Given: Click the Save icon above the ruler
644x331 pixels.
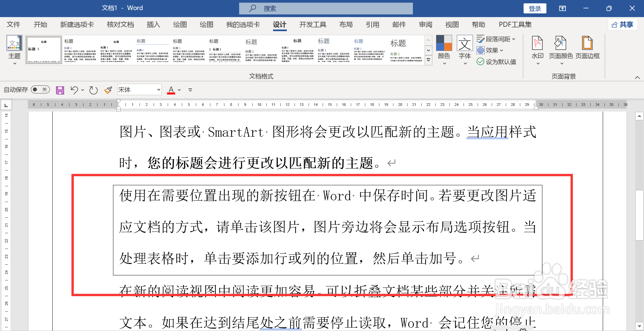Looking at the screenshot, I should 60,90.
